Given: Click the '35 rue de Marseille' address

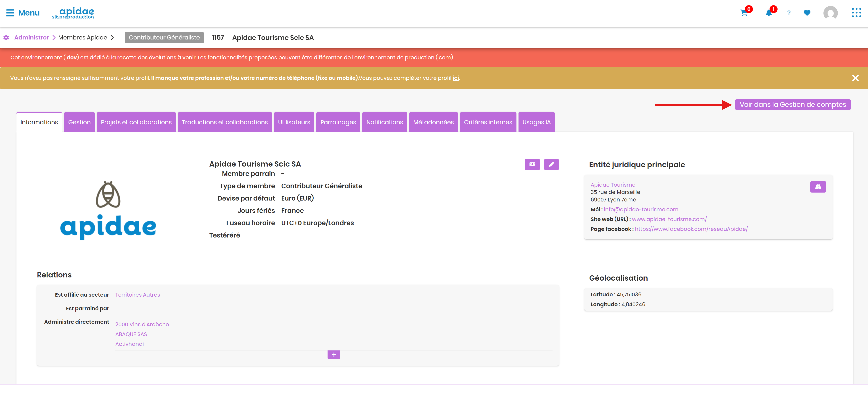Looking at the screenshot, I should click(615, 192).
